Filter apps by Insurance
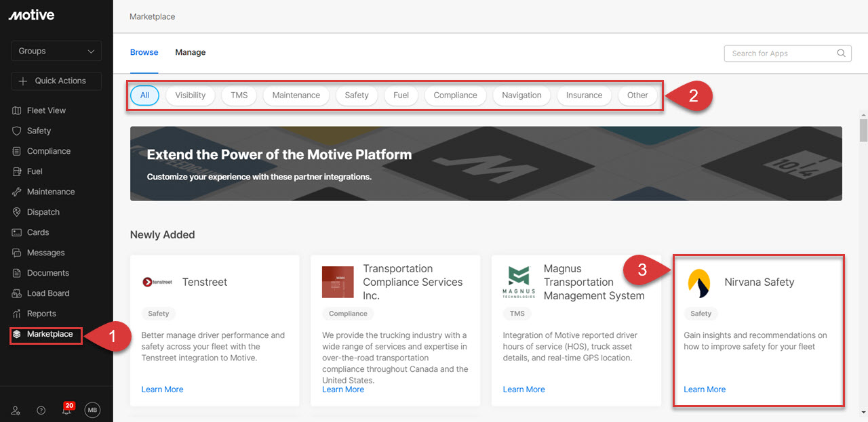Screen dimensions: 868x422 (585, 96)
